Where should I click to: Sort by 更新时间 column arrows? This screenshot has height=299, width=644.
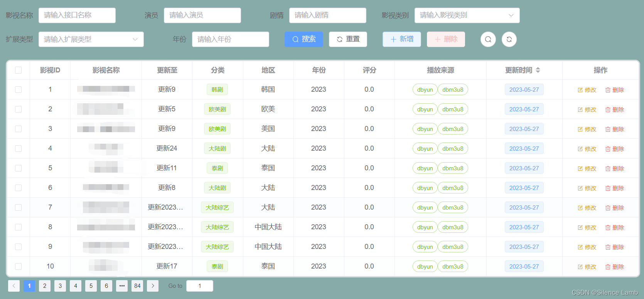538,70
